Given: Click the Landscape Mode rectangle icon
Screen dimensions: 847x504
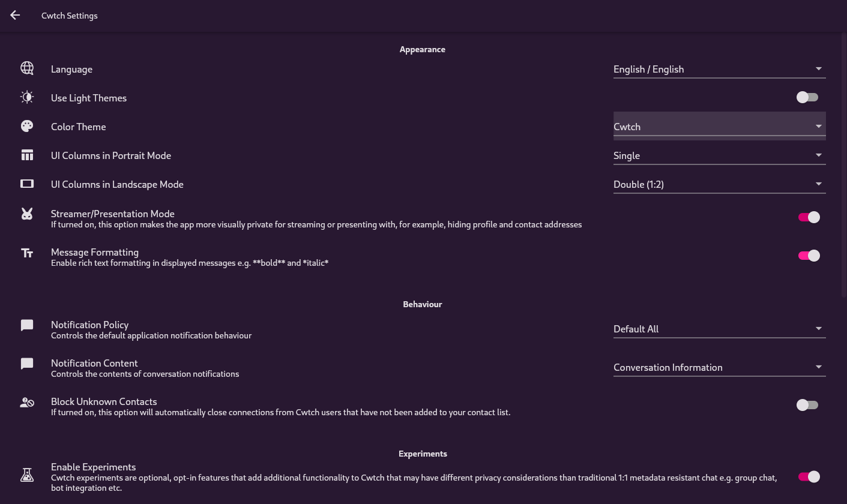Looking at the screenshot, I should point(27,184).
